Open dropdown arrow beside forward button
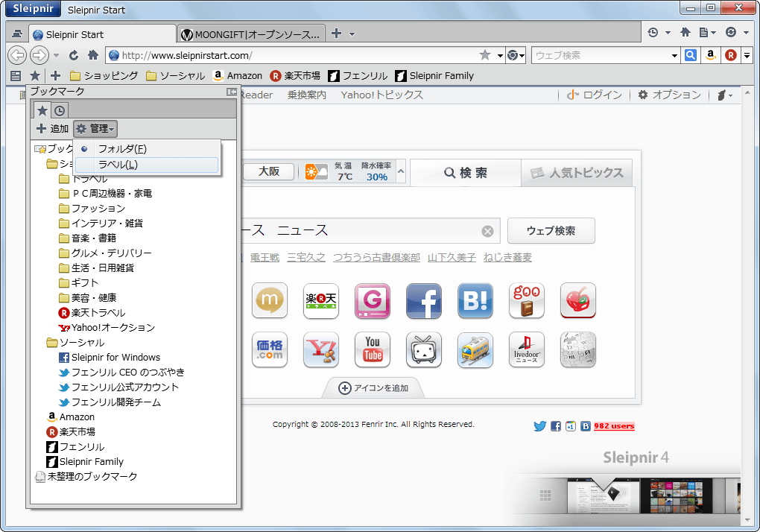Viewport: 760px width, 532px height. click(56, 56)
